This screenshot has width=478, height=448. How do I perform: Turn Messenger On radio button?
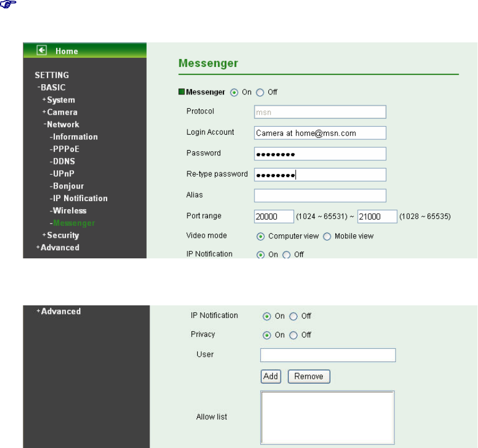pos(234,93)
